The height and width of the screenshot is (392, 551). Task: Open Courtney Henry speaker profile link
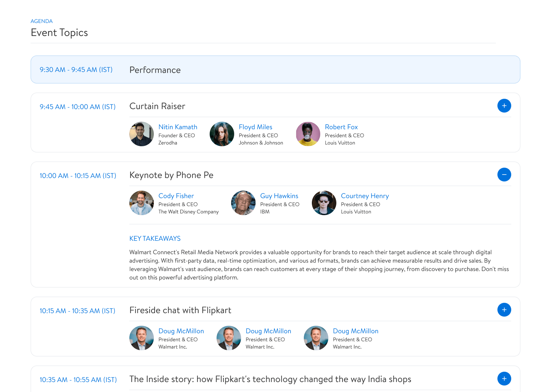pos(365,196)
